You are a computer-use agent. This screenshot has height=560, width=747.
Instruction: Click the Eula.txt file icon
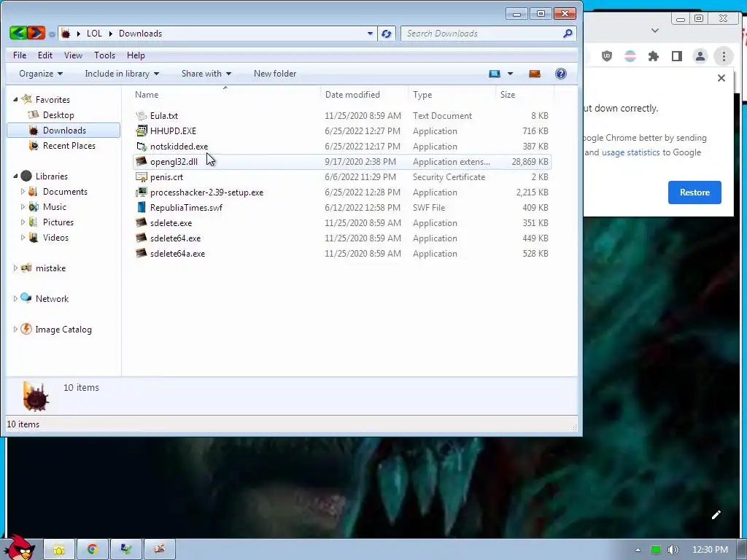click(141, 116)
